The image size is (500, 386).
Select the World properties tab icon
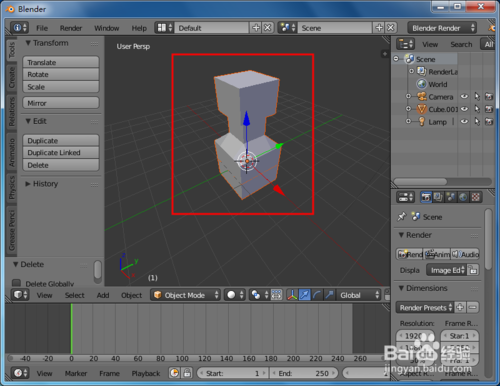point(463,197)
